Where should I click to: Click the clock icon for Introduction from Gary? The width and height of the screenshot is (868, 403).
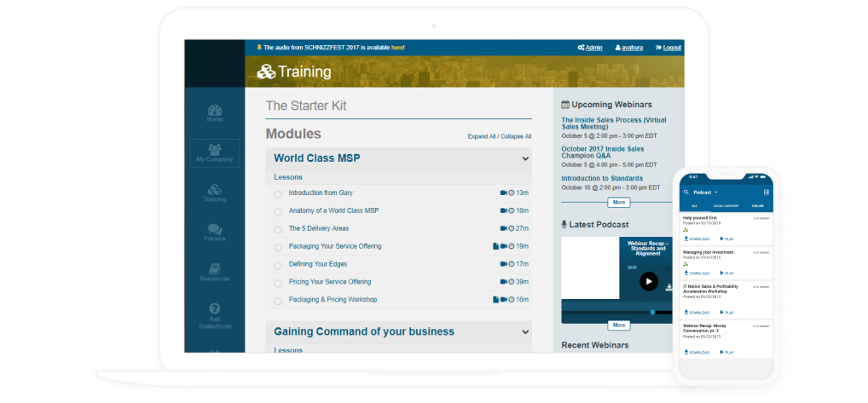point(512,193)
